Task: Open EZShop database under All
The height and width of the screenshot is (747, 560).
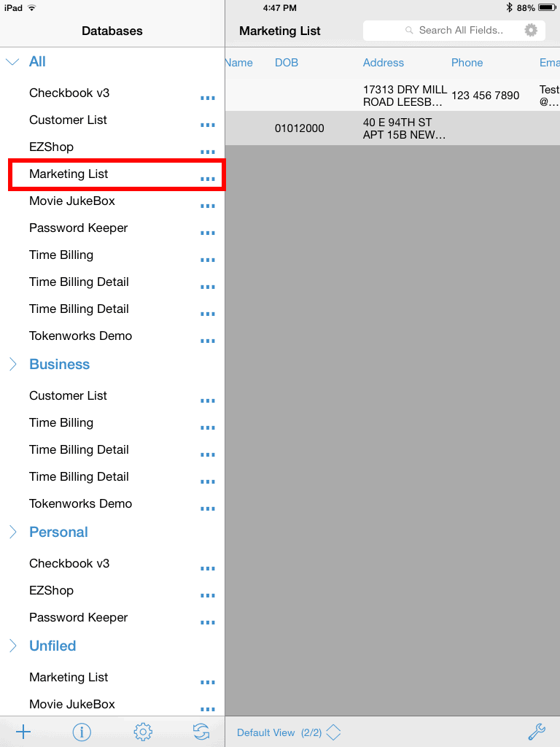Action: click(52, 147)
